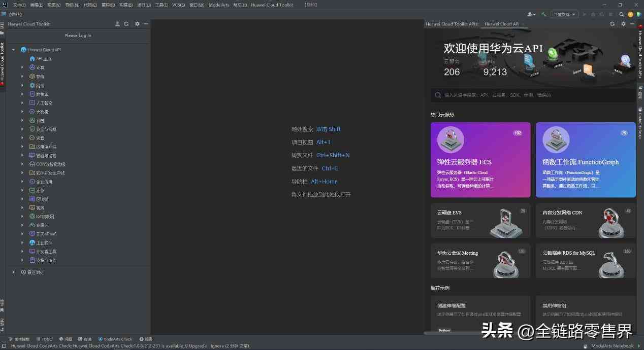
Task: Open the 云数据库 RDS for MySQL card
Action: 586,261
